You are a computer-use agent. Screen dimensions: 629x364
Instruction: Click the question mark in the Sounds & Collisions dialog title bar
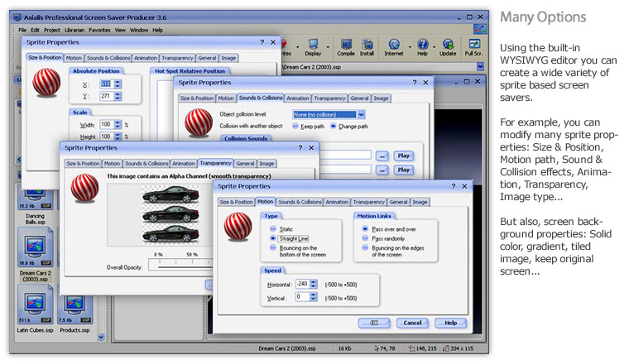tap(415, 83)
